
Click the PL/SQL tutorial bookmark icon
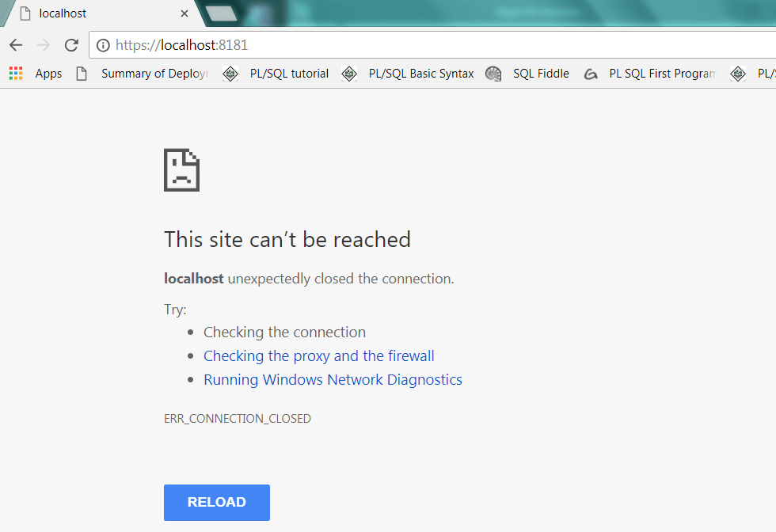230,74
